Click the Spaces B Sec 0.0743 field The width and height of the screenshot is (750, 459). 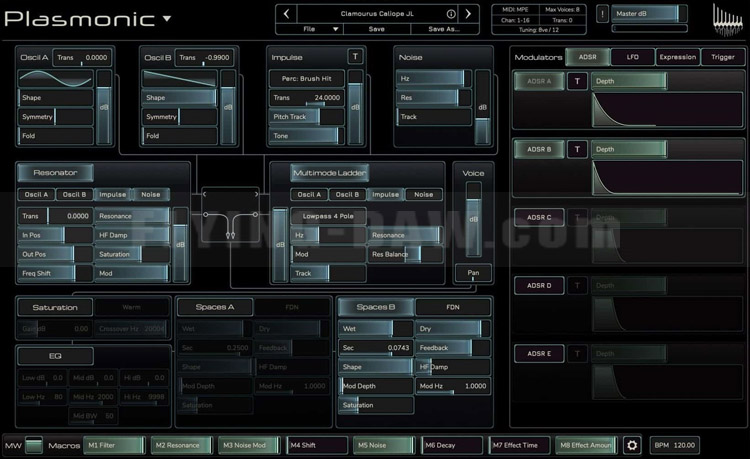376,348
